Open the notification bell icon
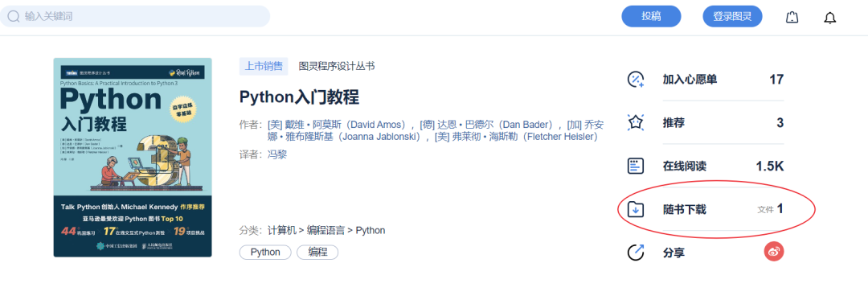This screenshot has width=868, height=296. pyautogui.click(x=829, y=18)
